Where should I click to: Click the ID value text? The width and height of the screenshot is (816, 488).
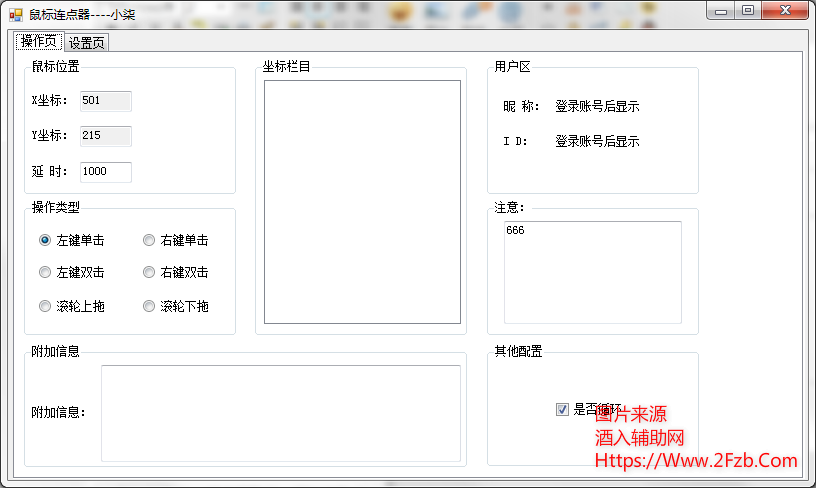[x=597, y=142]
